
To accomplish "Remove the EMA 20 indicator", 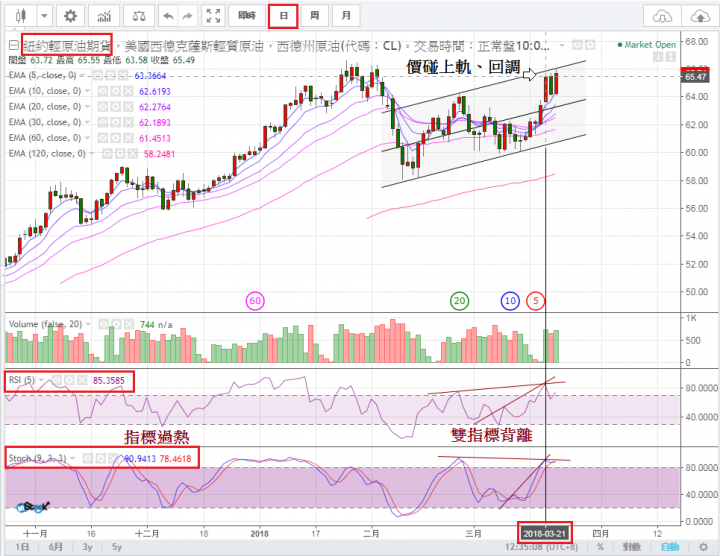I will tap(128, 107).
